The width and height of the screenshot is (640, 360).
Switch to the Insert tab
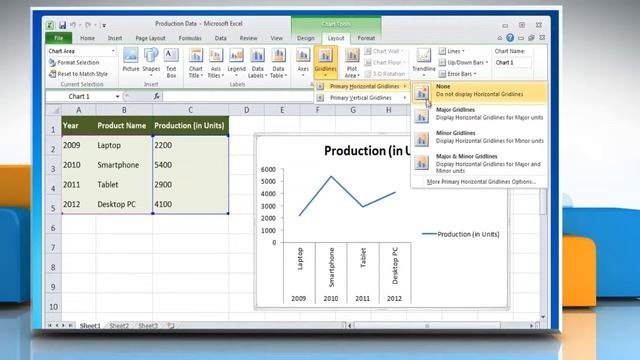click(115, 38)
